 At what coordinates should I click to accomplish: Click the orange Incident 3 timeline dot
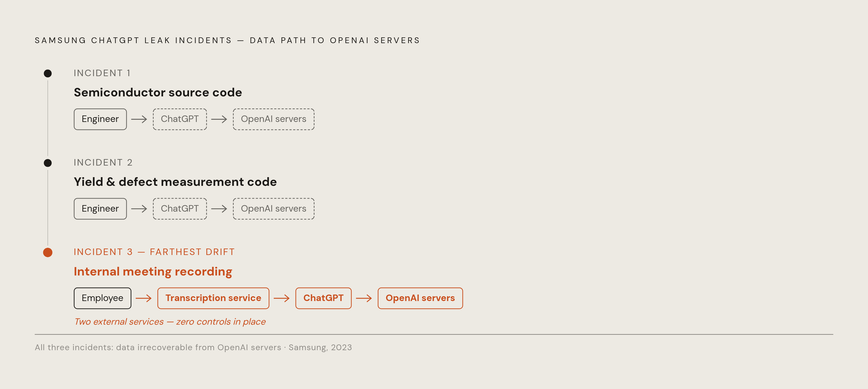(48, 252)
